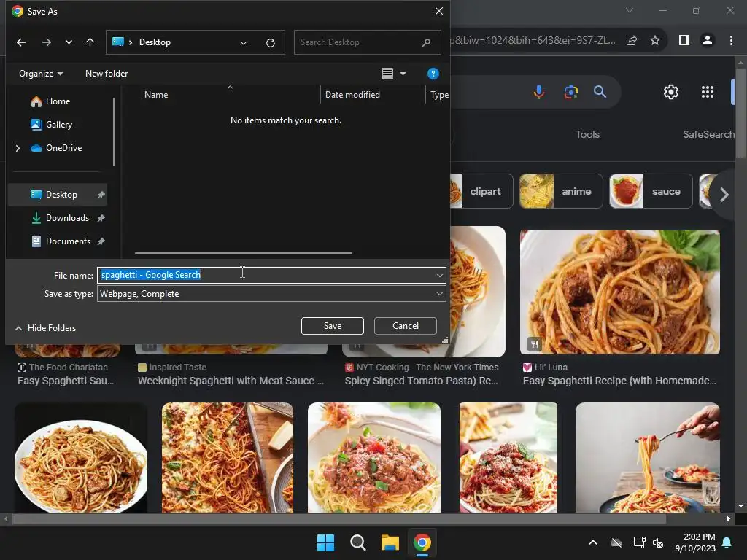747x560 pixels.
Task: Bookmark this tab star icon
Action: click(655, 41)
